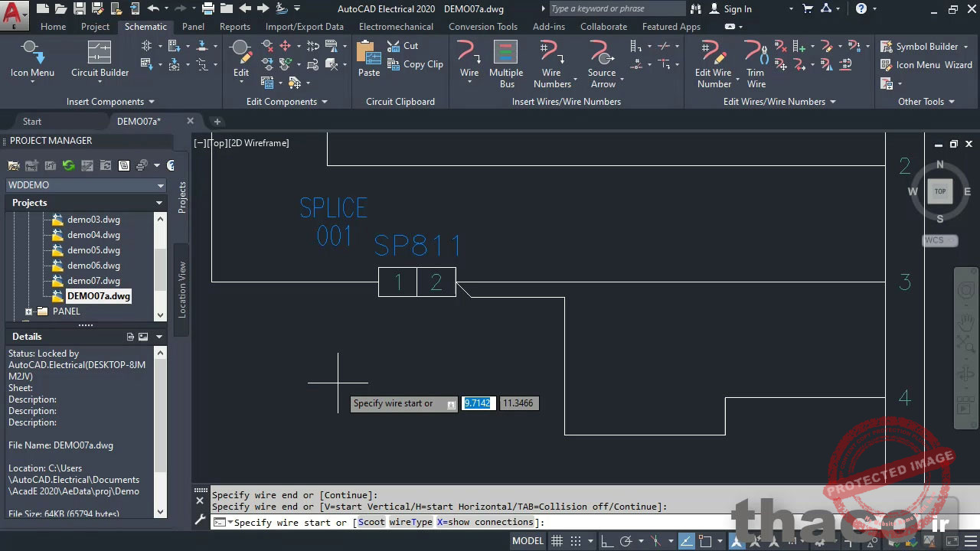Select the Icon Menu tool

pos(31,60)
